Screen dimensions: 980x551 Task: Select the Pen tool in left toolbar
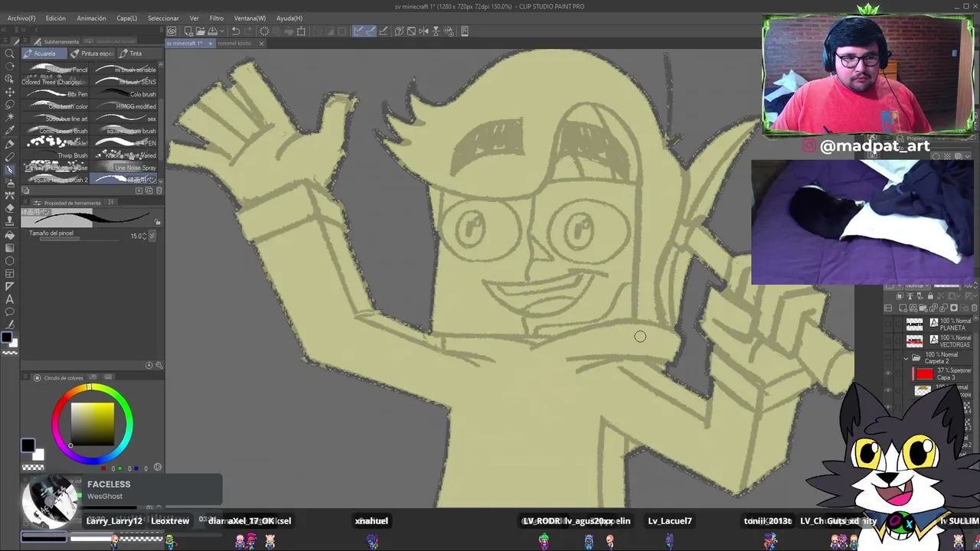tap(10, 144)
